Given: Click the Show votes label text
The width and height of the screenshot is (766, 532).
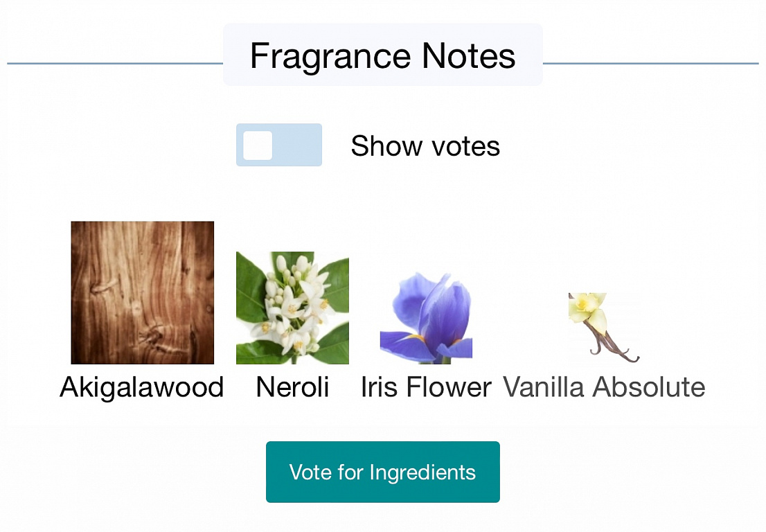Looking at the screenshot, I should (425, 146).
